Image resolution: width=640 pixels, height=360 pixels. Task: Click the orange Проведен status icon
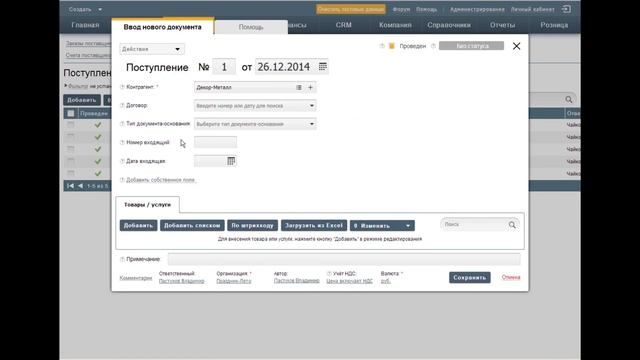tap(391, 46)
